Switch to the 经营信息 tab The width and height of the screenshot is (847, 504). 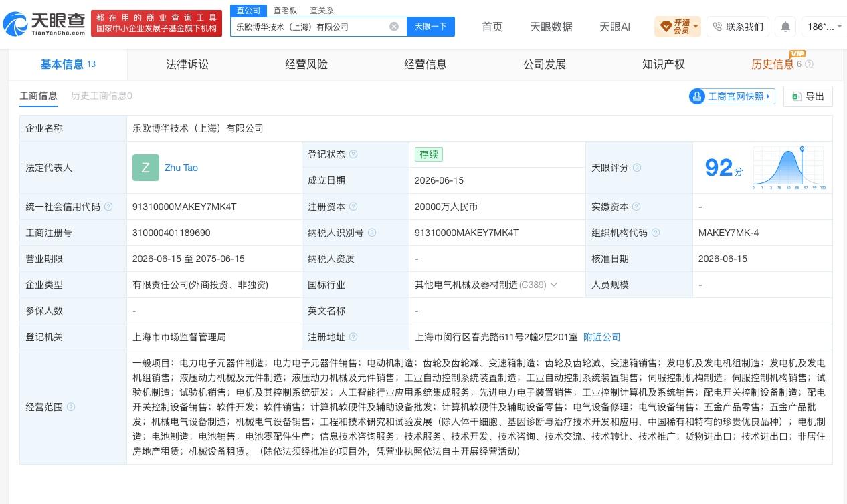[426, 64]
